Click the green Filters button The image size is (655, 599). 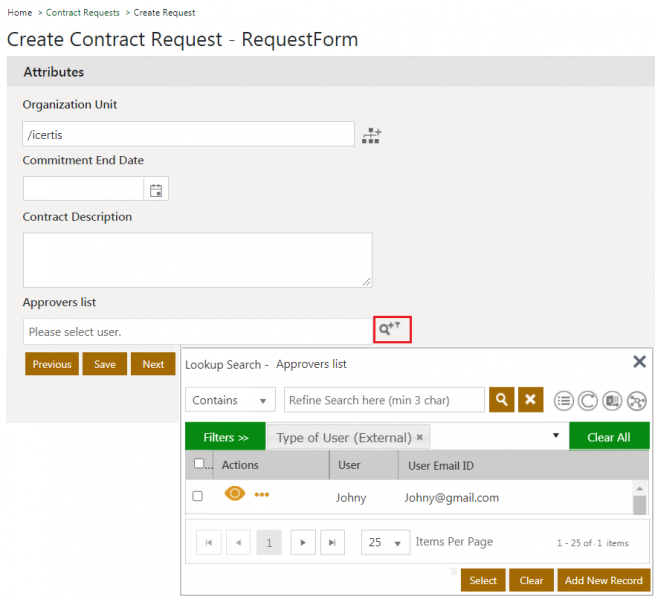click(x=225, y=437)
